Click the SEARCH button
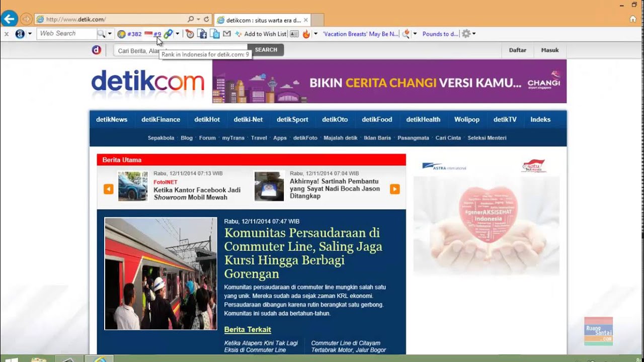Image resolution: width=644 pixels, height=362 pixels. 266,50
